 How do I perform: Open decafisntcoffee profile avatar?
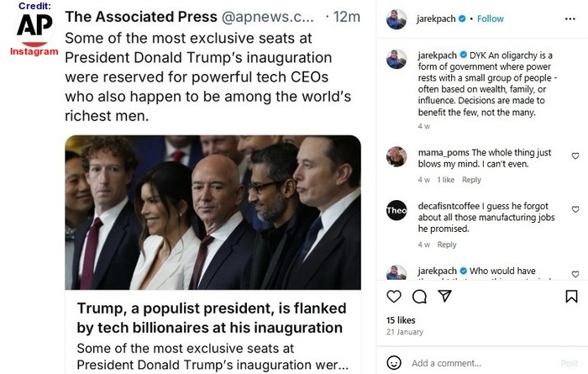pyautogui.click(x=396, y=211)
